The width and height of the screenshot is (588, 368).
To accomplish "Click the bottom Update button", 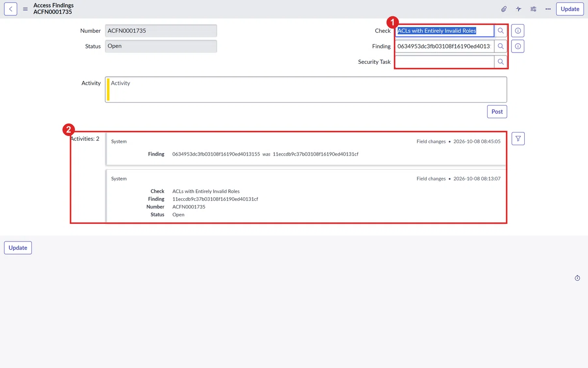I will [x=18, y=248].
